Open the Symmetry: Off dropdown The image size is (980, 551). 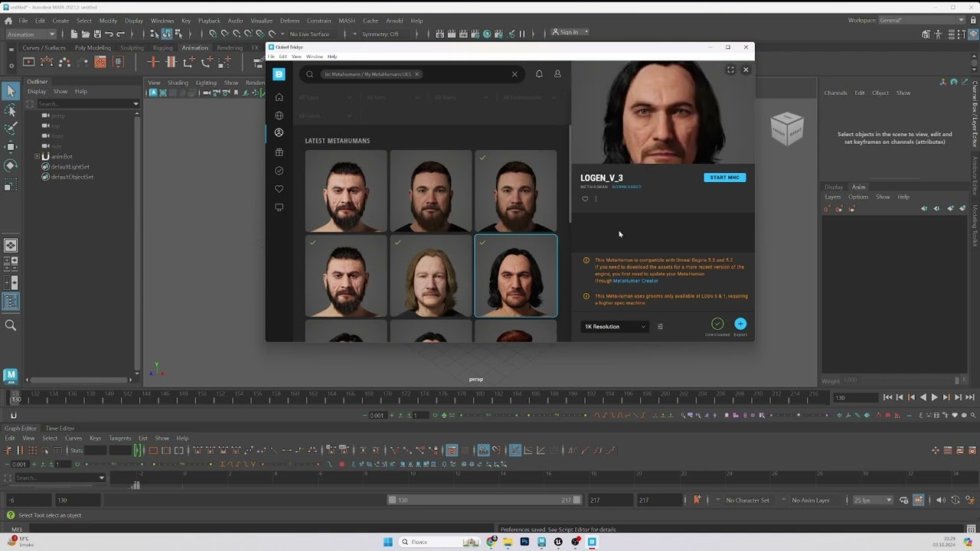tap(384, 34)
